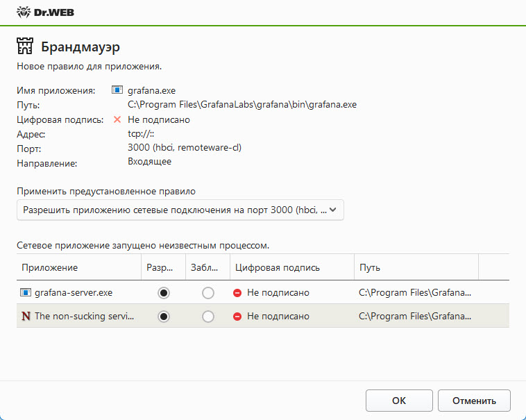Viewport: 526px width, 420px height.
Task: Click the Firewall castle icon beside the heading
Action: (x=25, y=47)
